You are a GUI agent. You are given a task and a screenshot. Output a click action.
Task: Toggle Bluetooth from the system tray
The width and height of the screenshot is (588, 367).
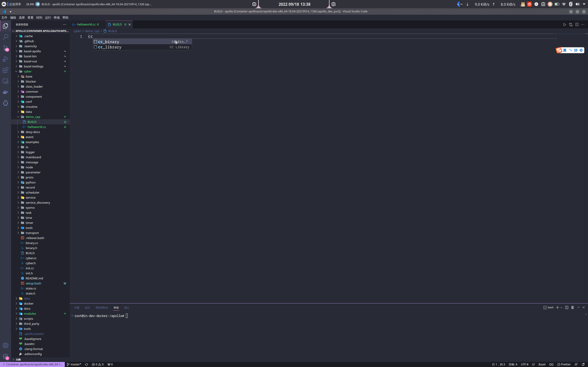click(571, 4)
